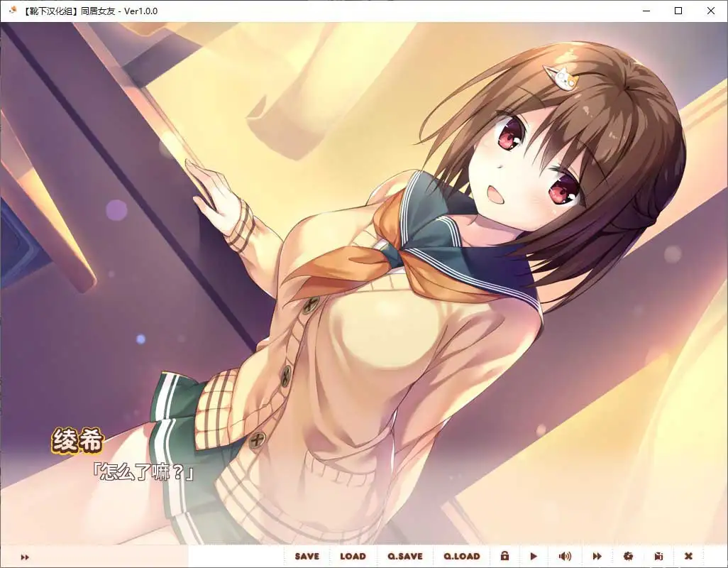Minimize the game window
The image size is (728, 568).
coord(646,11)
